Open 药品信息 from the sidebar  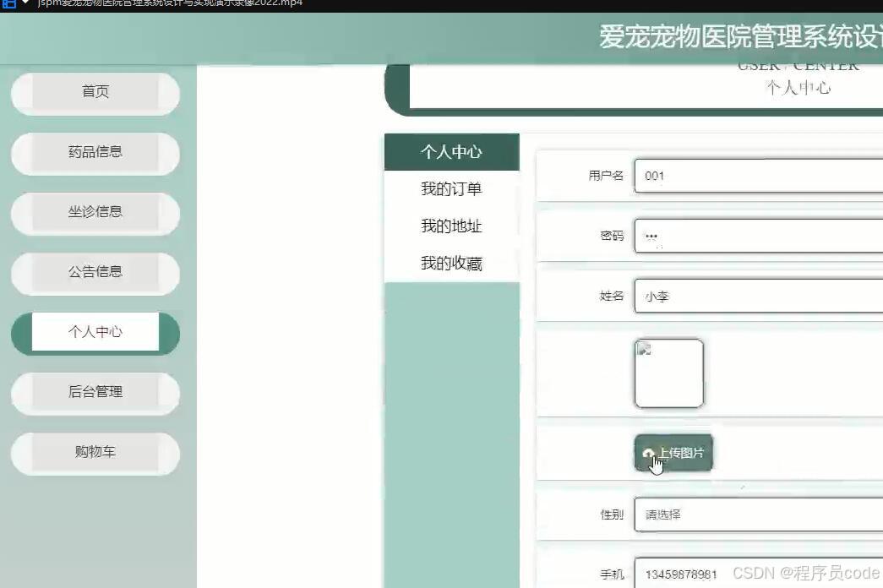[95, 152]
